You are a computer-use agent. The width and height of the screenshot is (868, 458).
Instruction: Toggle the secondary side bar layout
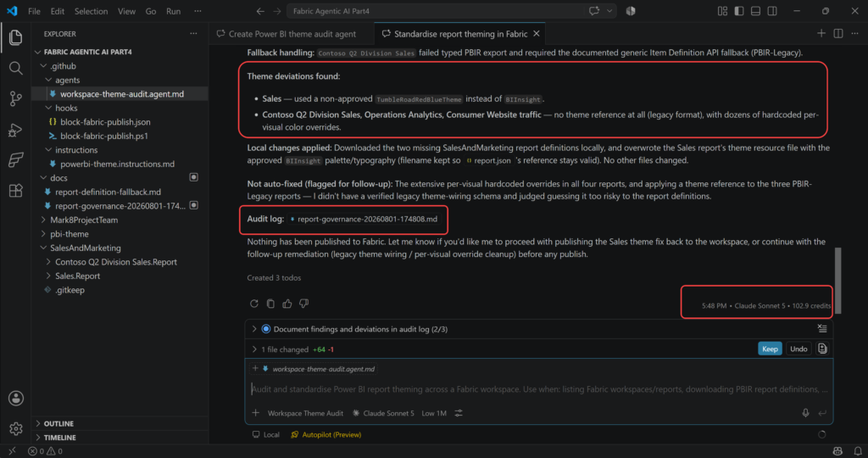pos(772,11)
